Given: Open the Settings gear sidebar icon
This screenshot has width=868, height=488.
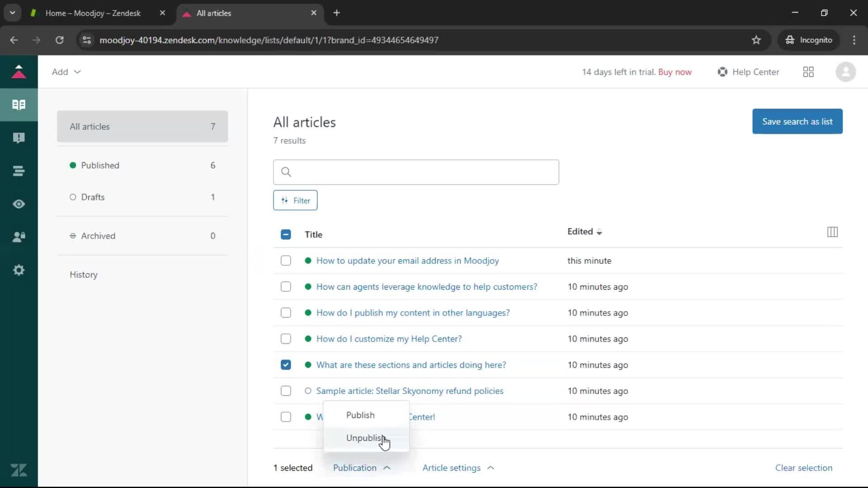Looking at the screenshot, I should (x=19, y=270).
